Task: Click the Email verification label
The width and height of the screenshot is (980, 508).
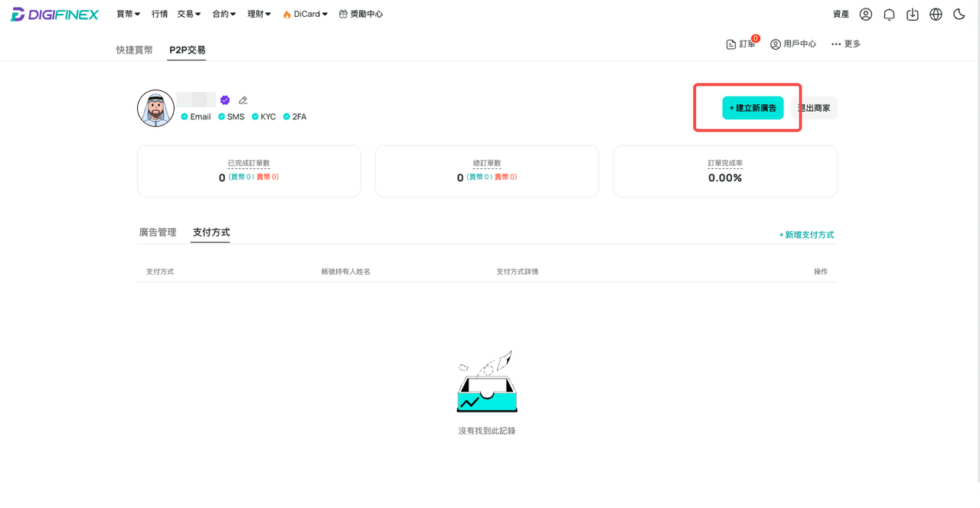Action: coord(201,117)
